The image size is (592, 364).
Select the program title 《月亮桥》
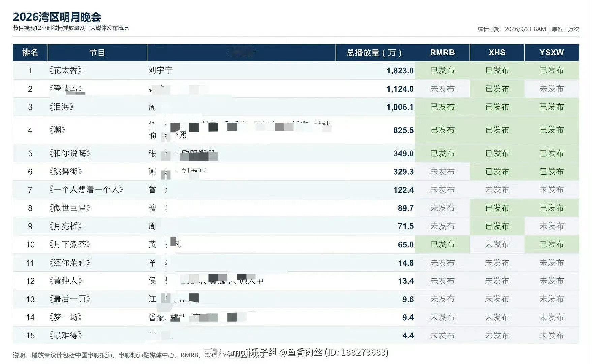pos(65,226)
